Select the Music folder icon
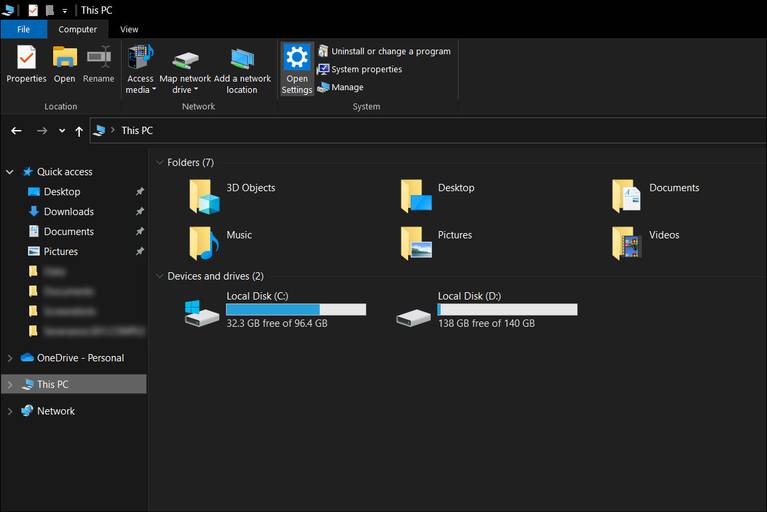 click(x=204, y=243)
